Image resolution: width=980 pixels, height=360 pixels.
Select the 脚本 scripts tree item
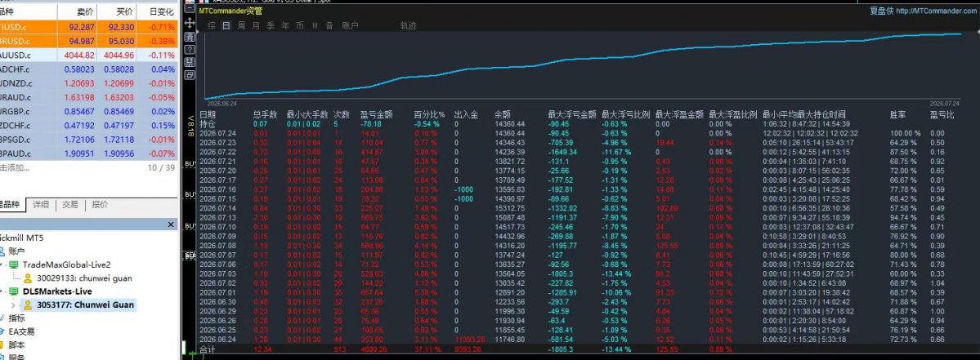pyautogui.click(x=16, y=344)
